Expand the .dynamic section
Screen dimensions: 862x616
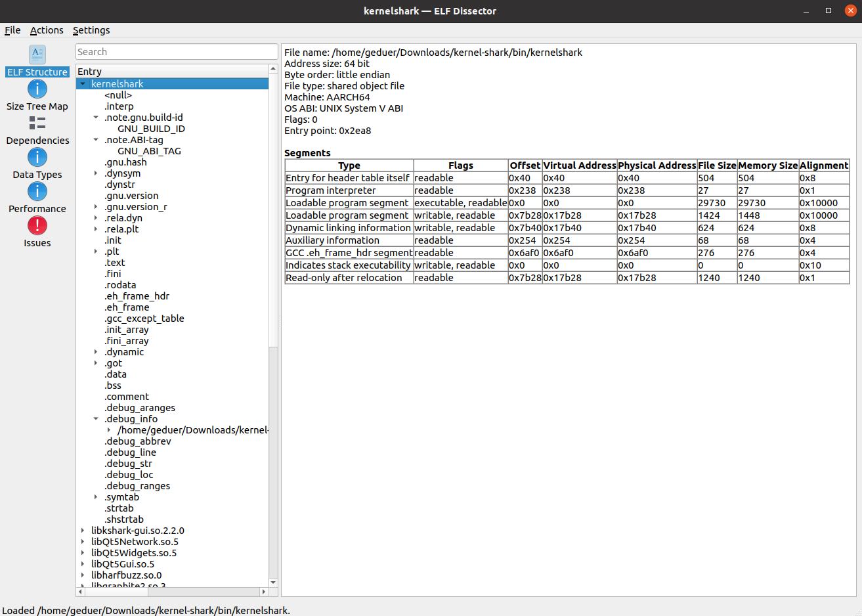point(96,352)
